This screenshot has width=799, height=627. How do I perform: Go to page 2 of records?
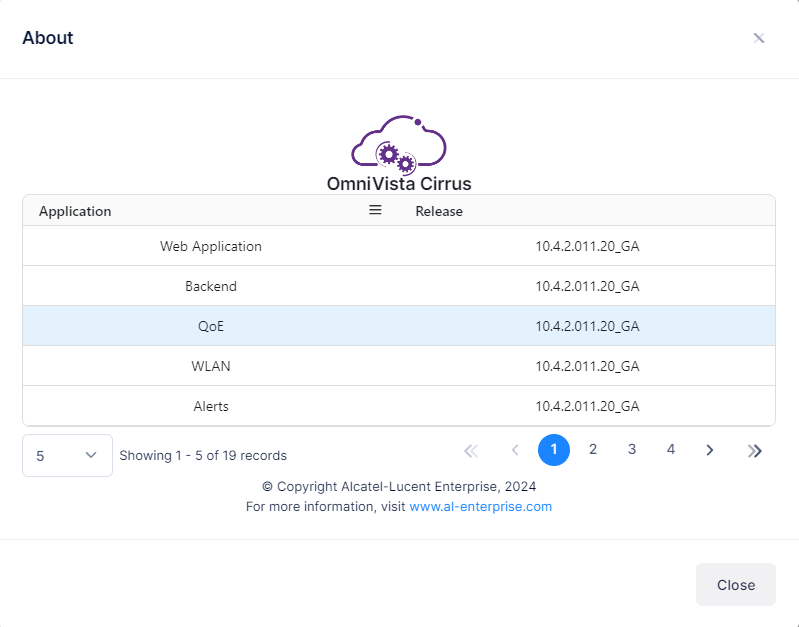593,450
